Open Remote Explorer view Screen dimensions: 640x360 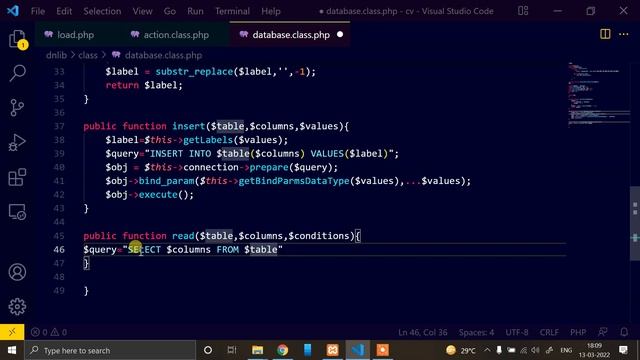pos(17,212)
